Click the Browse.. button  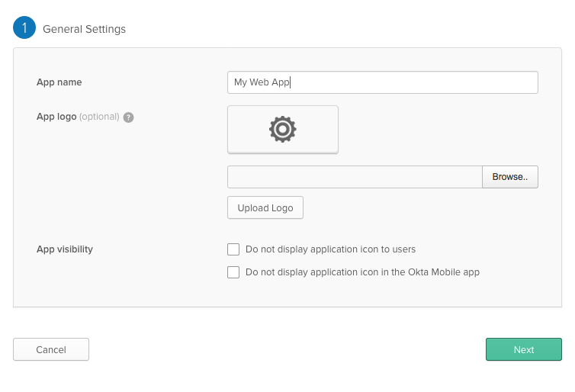click(x=510, y=177)
